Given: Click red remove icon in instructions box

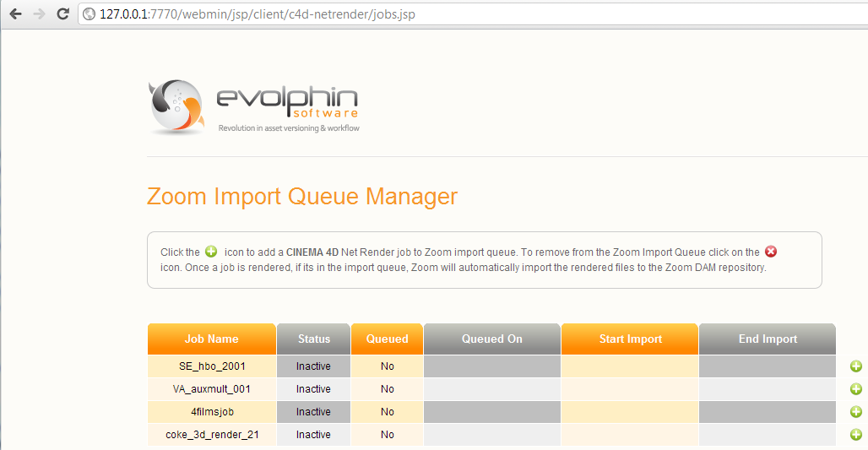Looking at the screenshot, I should click(771, 252).
